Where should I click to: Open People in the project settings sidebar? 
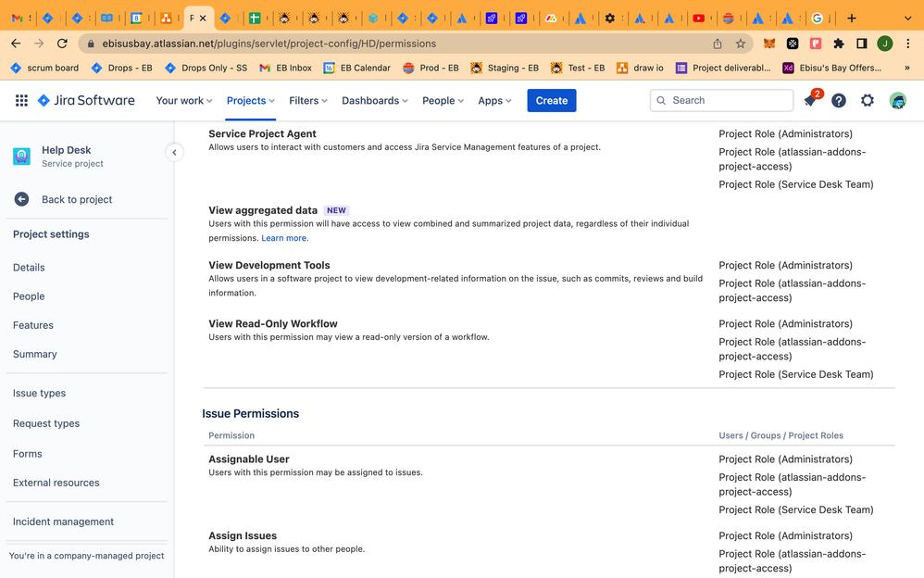(29, 296)
